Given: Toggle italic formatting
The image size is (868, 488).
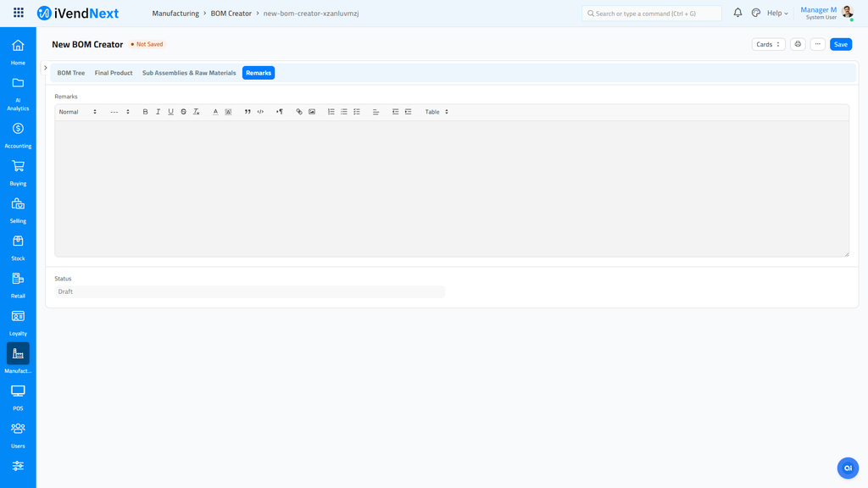Looking at the screenshot, I should pyautogui.click(x=158, y=112).
